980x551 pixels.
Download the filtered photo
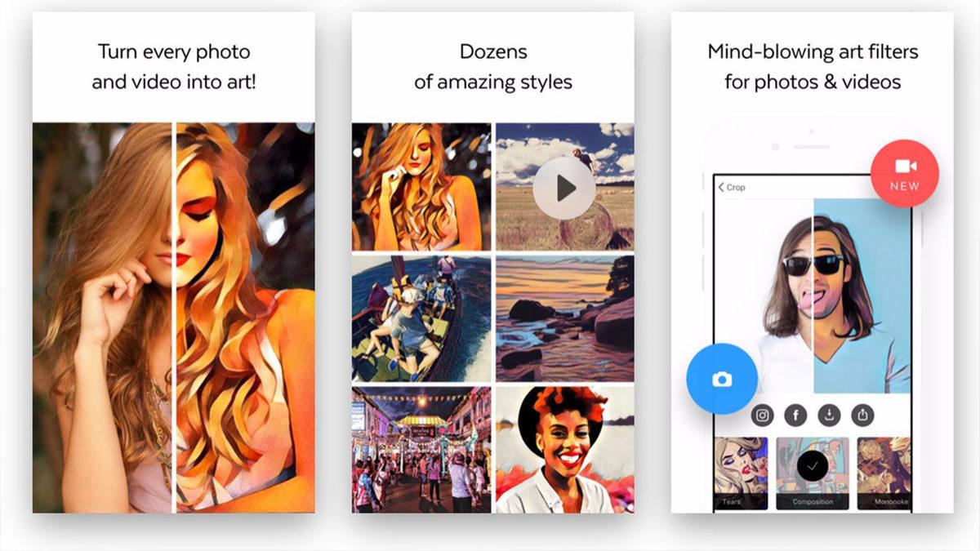[830, 415]
